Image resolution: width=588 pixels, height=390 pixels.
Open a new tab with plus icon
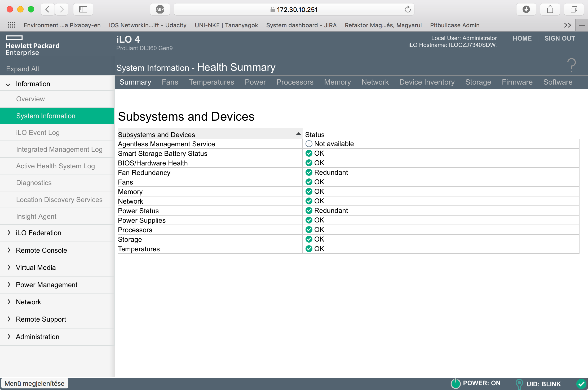pos(582,25)
